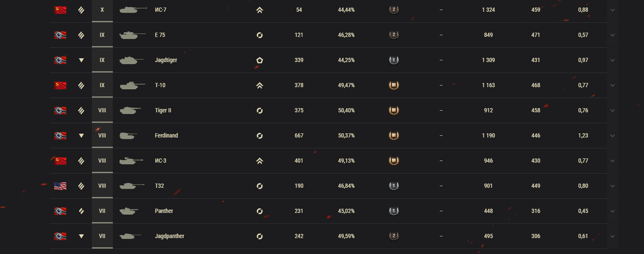Click the USA flag in the T32 row
The width and height of the screenshot is (644, 254).
pyautogui.click(x=60, y=186)
